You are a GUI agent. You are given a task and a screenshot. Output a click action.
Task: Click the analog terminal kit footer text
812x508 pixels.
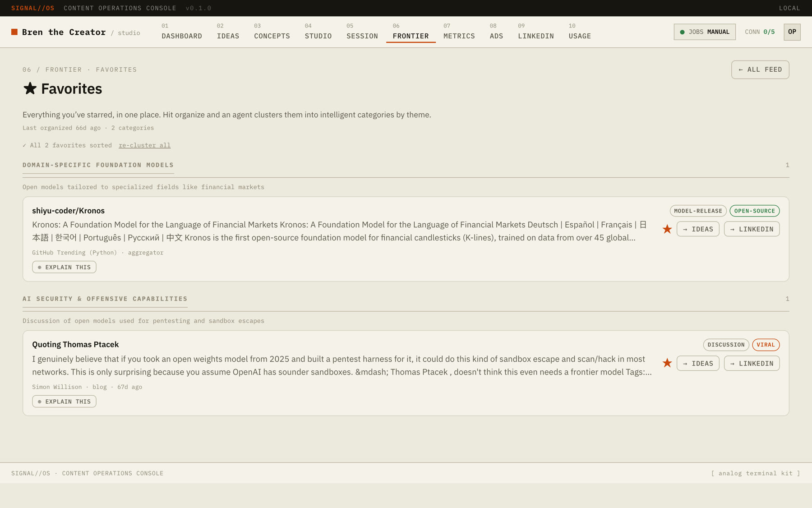point(756,473)
